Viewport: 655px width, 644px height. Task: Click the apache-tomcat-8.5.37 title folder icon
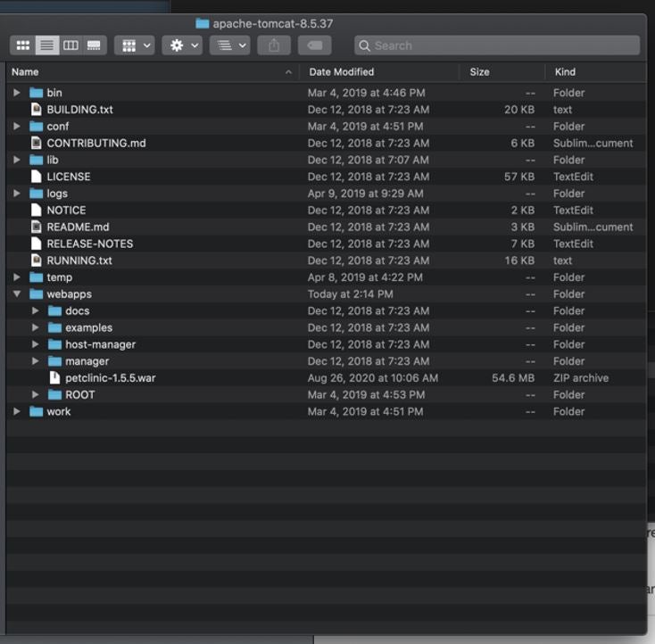[x=203, y=23]
